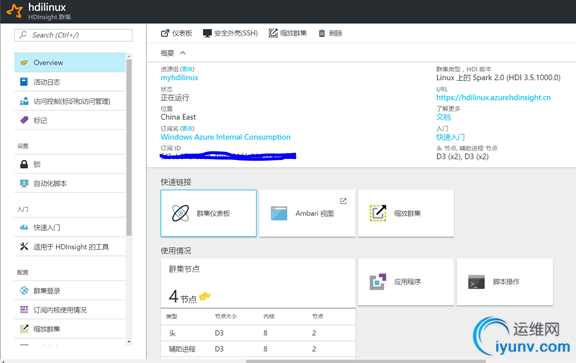Select Overview in the sidebar

click(x=70, y=62)
